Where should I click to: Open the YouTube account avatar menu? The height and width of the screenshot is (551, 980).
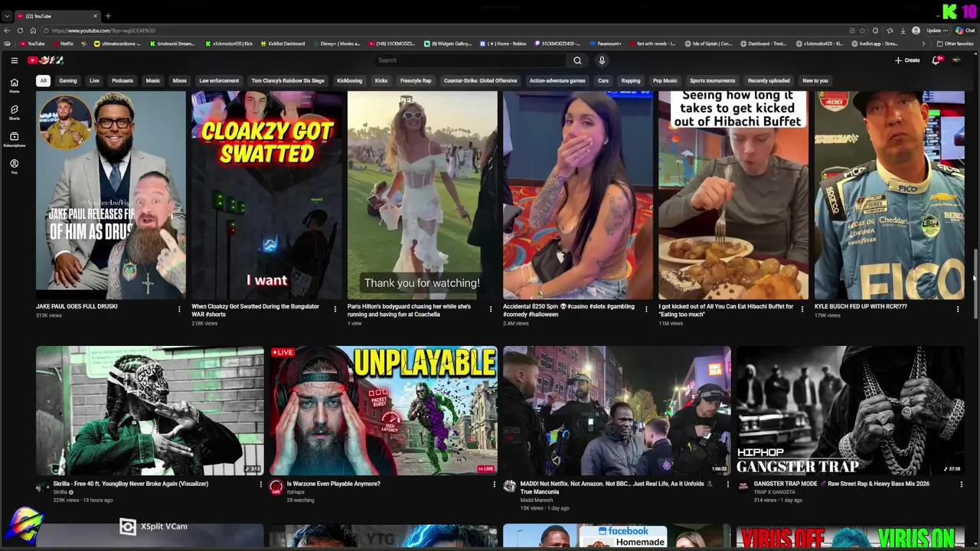(x=956, y=60)
